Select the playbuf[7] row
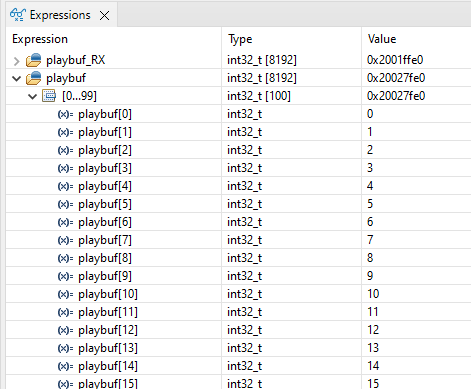Screen dimensions: 471x389 click(x=238, y=240)
